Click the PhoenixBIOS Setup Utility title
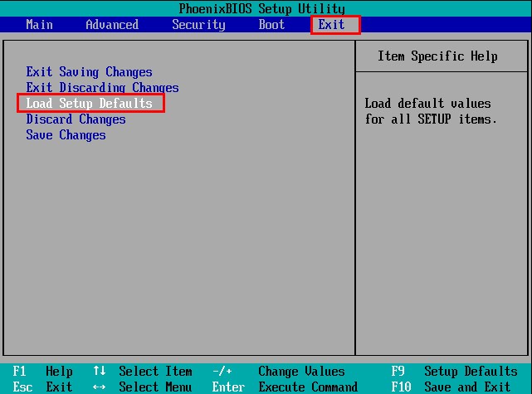This screenshot has height=394, width=532. (x=261, y=9)
